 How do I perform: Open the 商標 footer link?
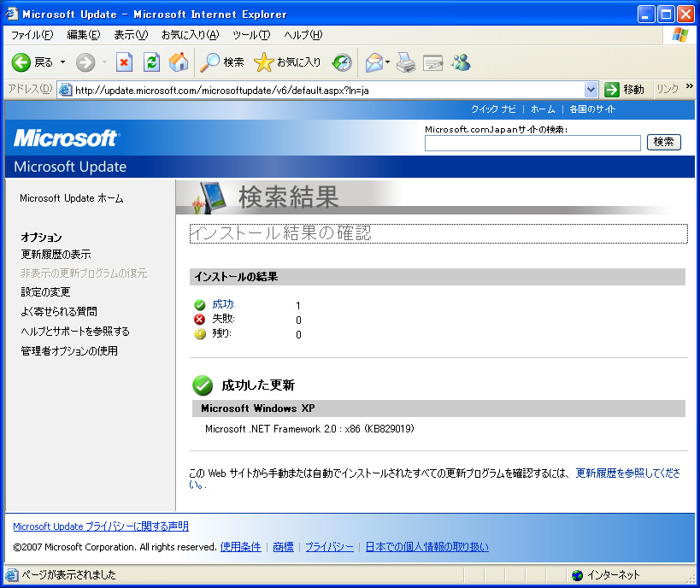[284, 547]
